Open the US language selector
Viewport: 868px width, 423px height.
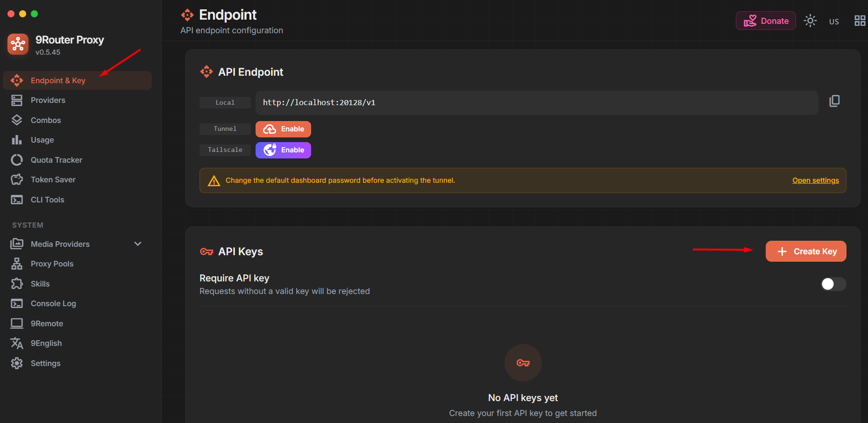[834, 22]
